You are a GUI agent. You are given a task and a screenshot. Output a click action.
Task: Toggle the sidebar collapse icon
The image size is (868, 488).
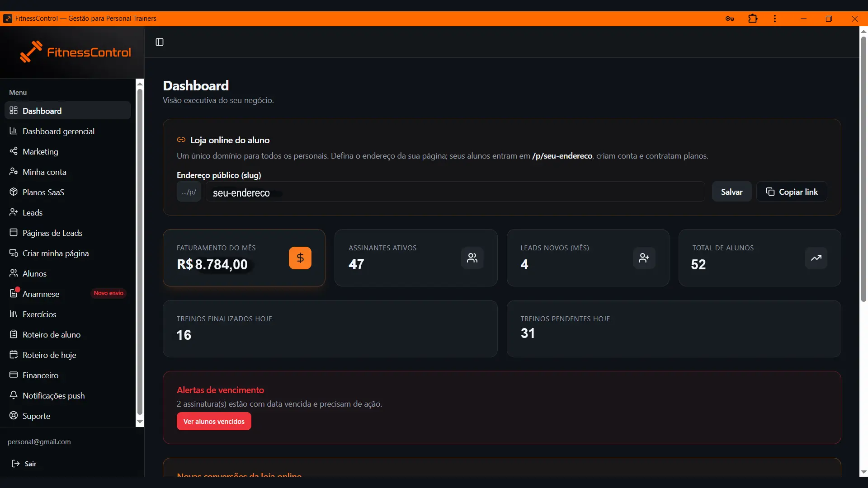coord(160,42)
